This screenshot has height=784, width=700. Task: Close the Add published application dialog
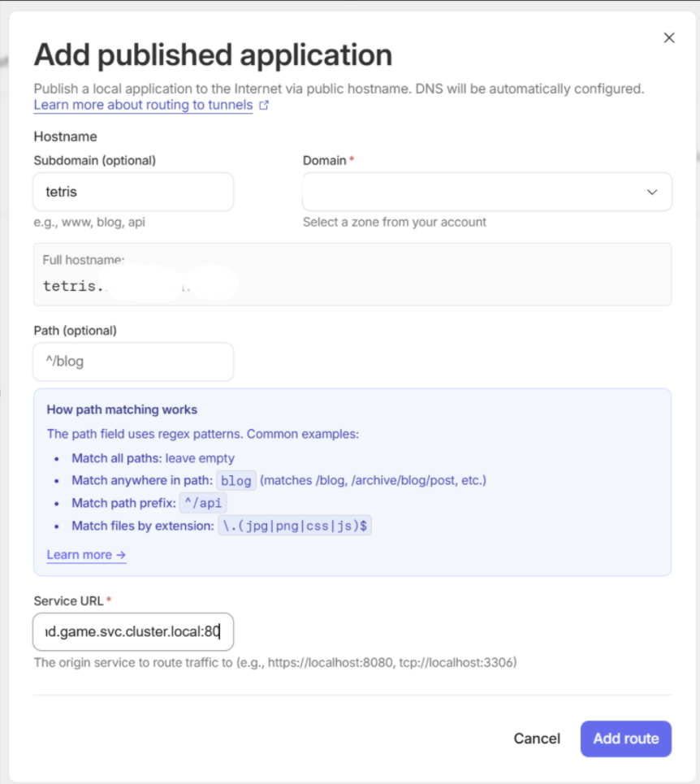[669, 38]
